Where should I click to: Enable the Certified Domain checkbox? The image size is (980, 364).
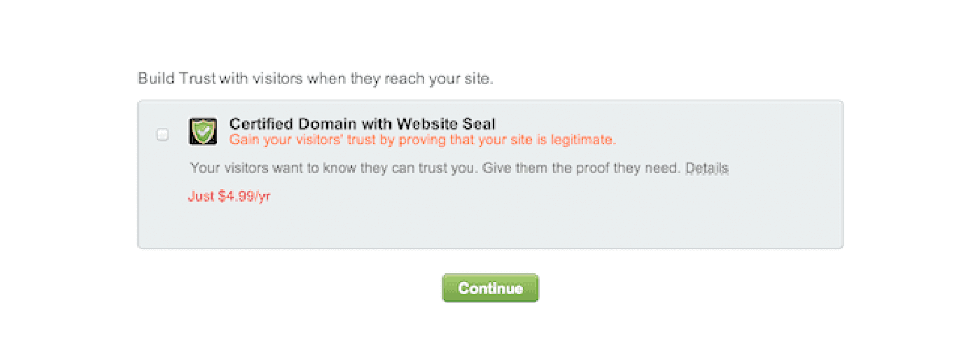pos(162,134)
